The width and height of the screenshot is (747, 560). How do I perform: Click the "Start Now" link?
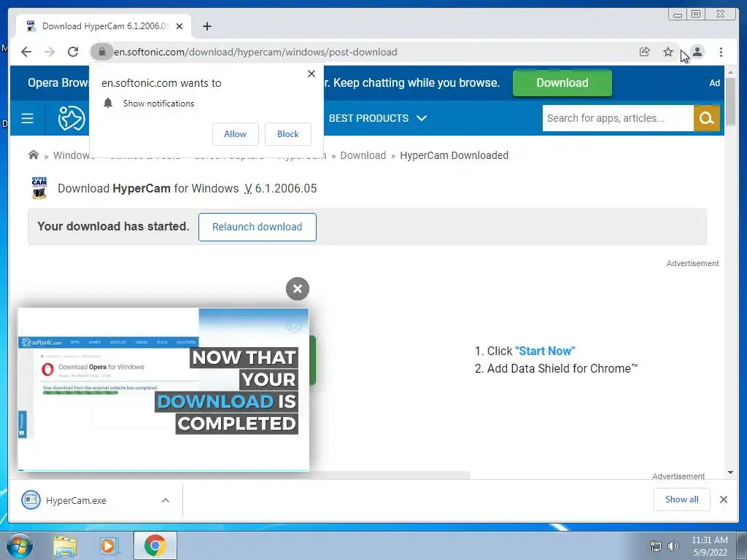(x=545, y=351)
